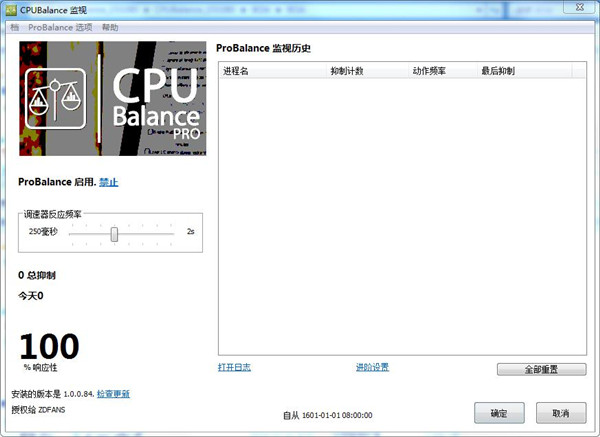The height and width of the screenshot is (437, 600).
Task: Sort history by 抑制计数 column header
Action: tap(347, 72)
